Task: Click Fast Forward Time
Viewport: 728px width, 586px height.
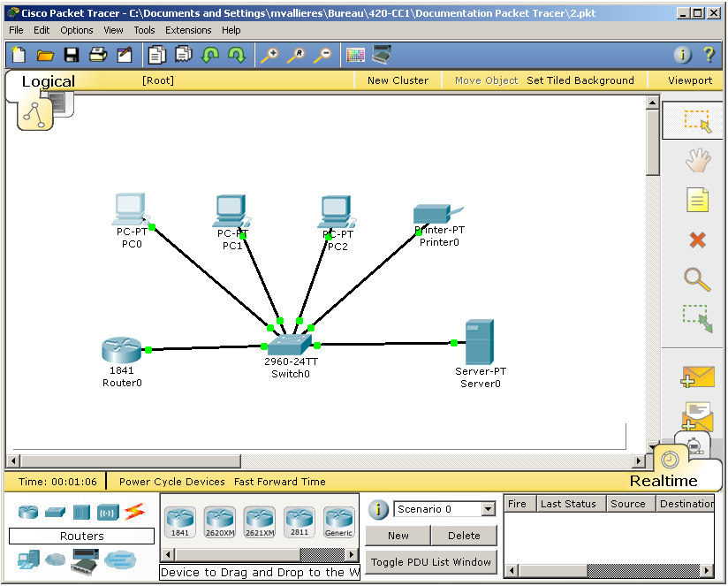Action: [279, 482]
